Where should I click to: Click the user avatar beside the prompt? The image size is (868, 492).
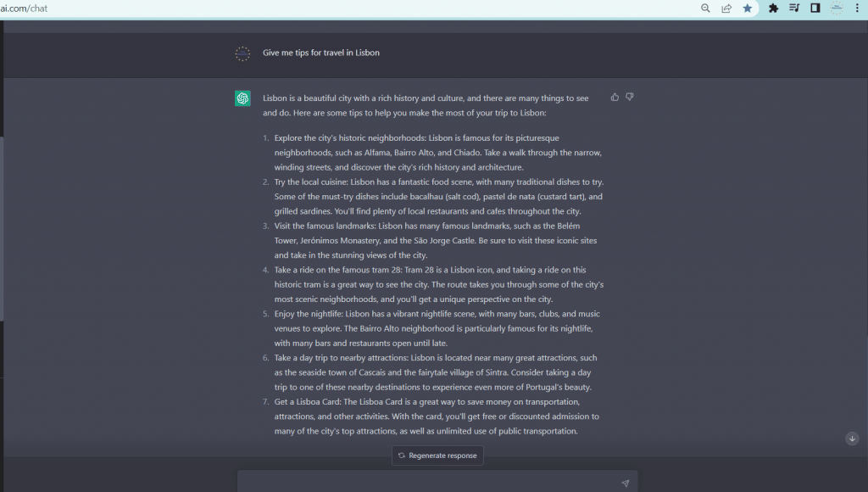click(242, 53)
